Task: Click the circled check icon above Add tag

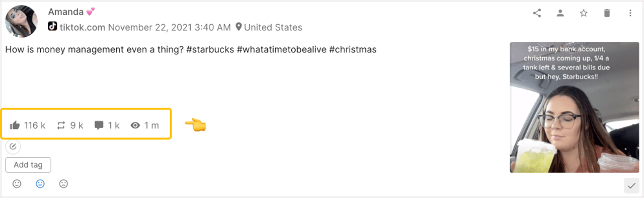Action: 13,147
